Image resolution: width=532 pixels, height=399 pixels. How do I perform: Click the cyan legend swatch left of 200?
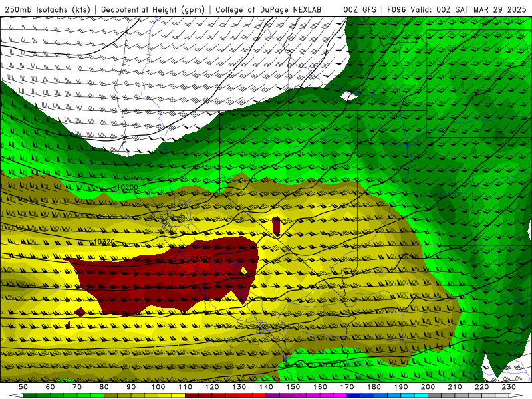tap(421, 396)
